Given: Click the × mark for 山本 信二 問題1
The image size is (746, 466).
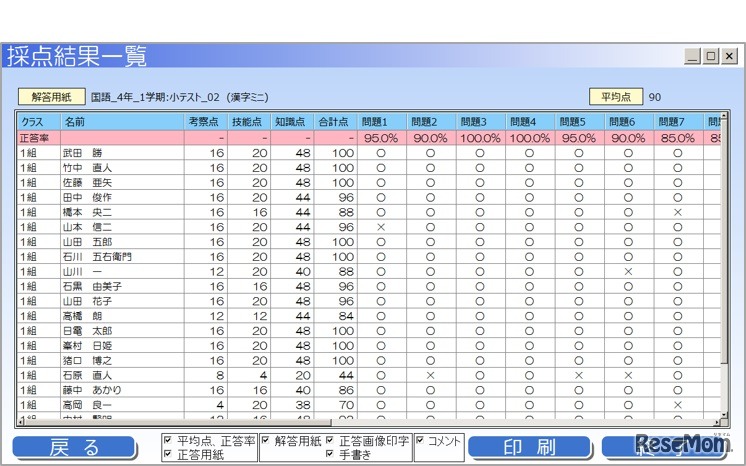Looking at the screenshot, I should [x=381, y=227].
